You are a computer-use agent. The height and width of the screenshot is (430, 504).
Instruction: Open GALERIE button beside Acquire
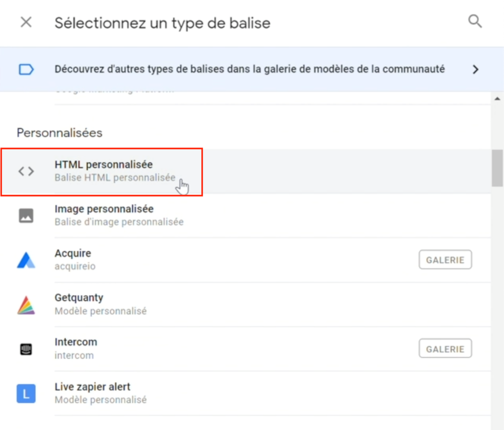click(x=445, y=260)
